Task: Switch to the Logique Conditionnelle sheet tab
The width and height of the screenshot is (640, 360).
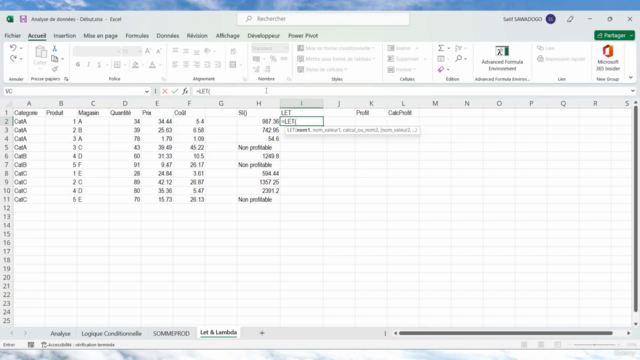Action: (x=111, y=333)
